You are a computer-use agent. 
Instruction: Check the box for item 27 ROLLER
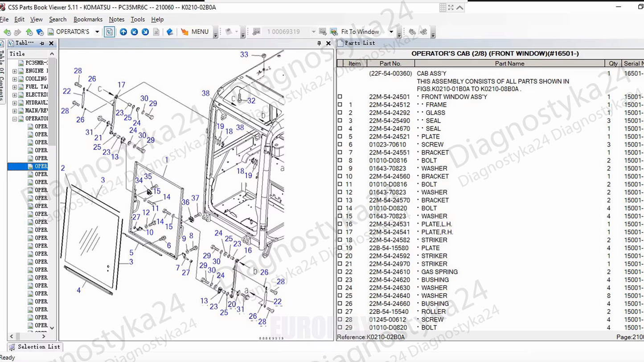pos(340,312)
